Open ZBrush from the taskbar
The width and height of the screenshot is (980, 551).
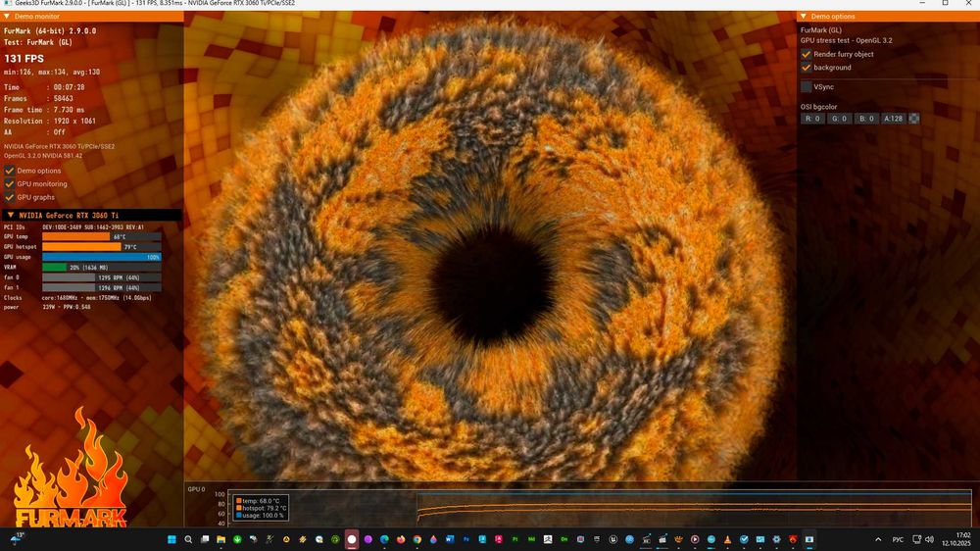(548, 539)
